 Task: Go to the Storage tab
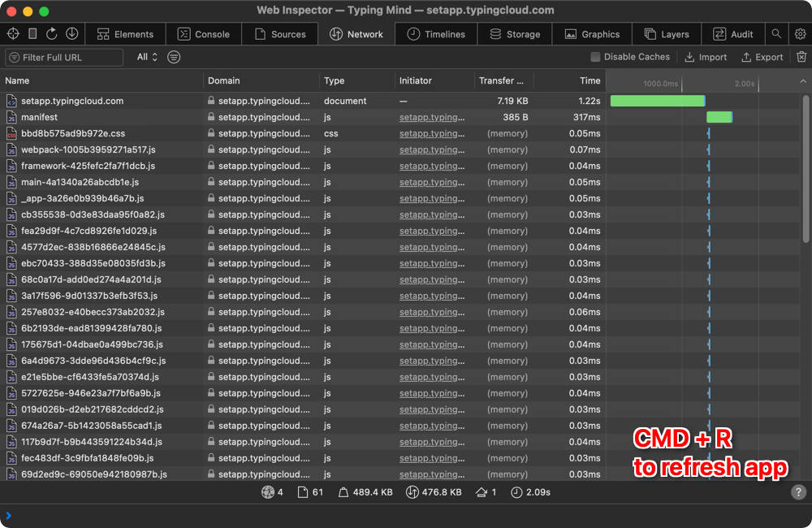[515, 34]
